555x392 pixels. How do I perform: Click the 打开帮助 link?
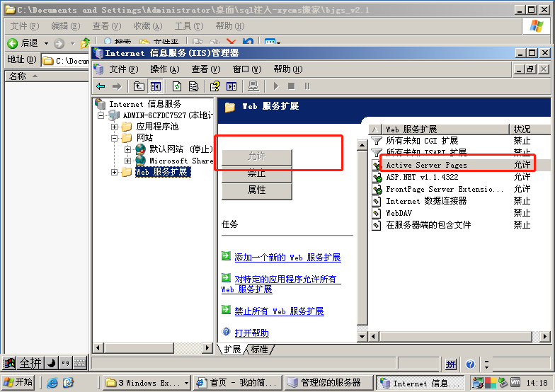click(x=252, y=333)
